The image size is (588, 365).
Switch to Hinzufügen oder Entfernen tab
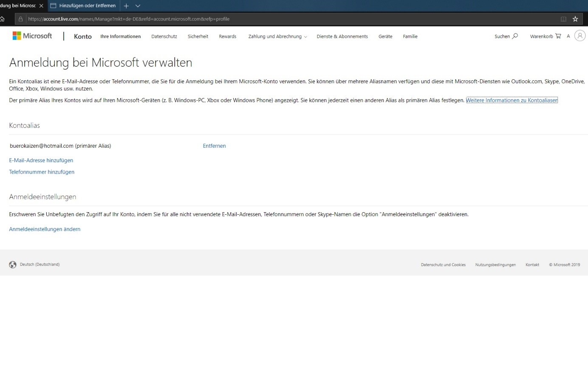point(83,6)
